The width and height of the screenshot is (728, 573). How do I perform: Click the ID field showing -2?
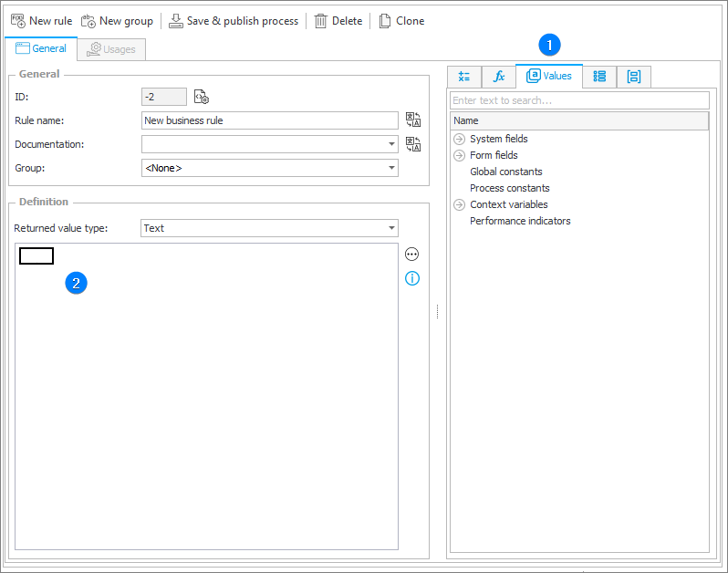(x=164, y=97)
